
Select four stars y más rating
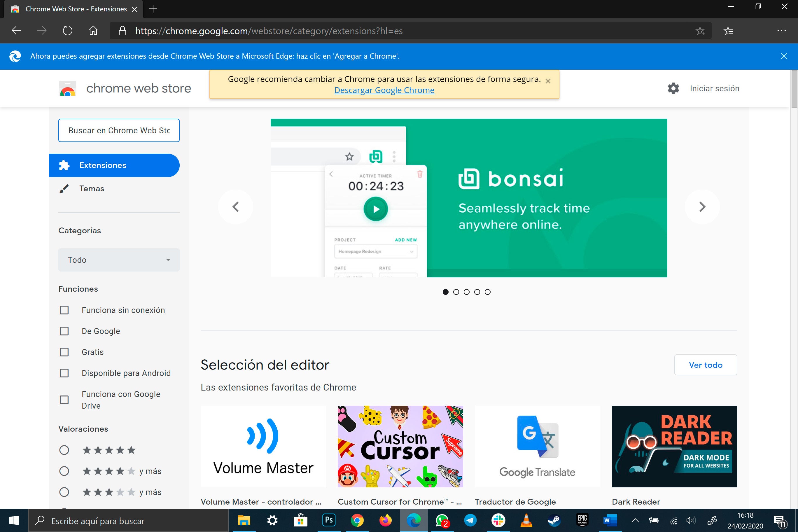64,471
